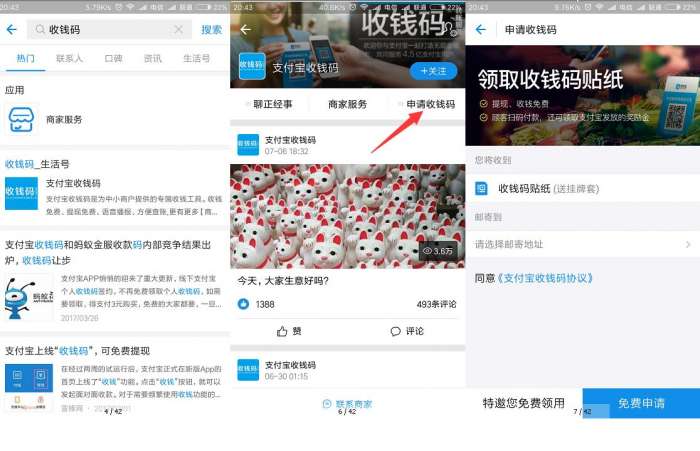Follow the account with +关注

[433, 71]
